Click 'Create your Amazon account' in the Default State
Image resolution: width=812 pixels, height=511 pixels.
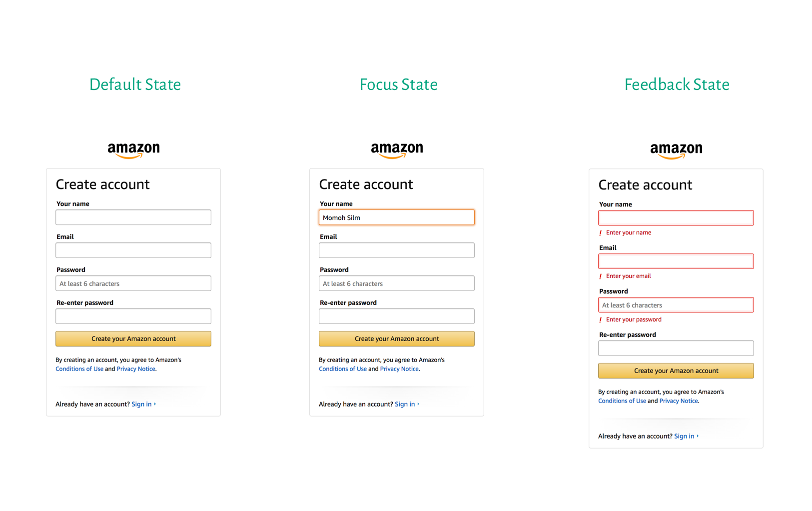133,338
